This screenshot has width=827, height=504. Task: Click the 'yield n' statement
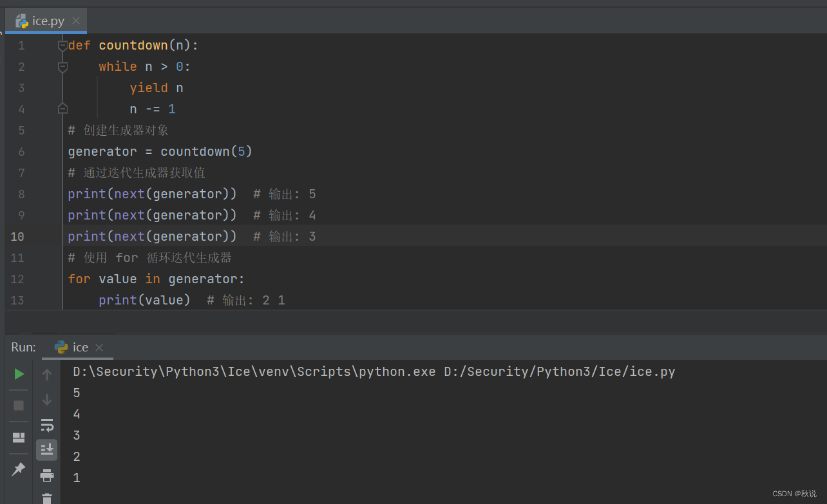[x=157, y=88]
